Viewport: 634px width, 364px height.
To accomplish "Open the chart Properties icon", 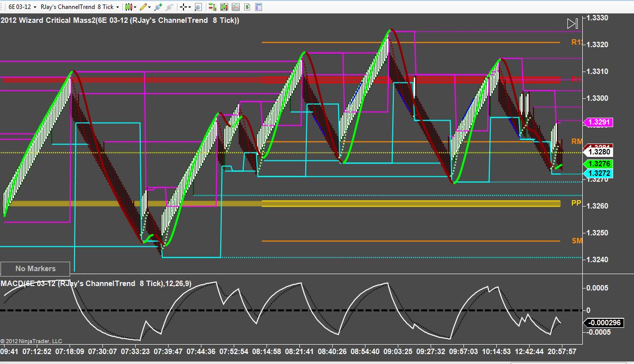I will tap(258, 7).
